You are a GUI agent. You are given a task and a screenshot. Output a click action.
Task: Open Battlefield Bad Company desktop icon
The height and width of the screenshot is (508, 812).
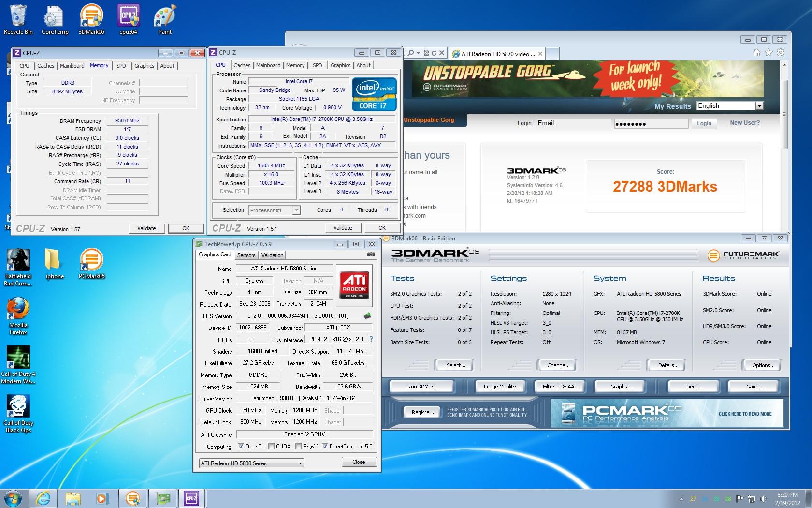tap(18, 268)
